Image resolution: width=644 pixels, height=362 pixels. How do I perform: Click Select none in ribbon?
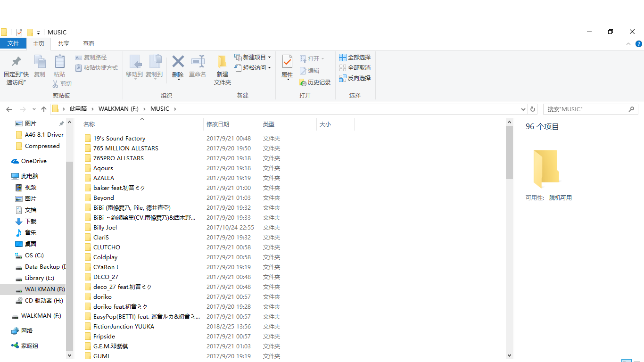[355, 67]
